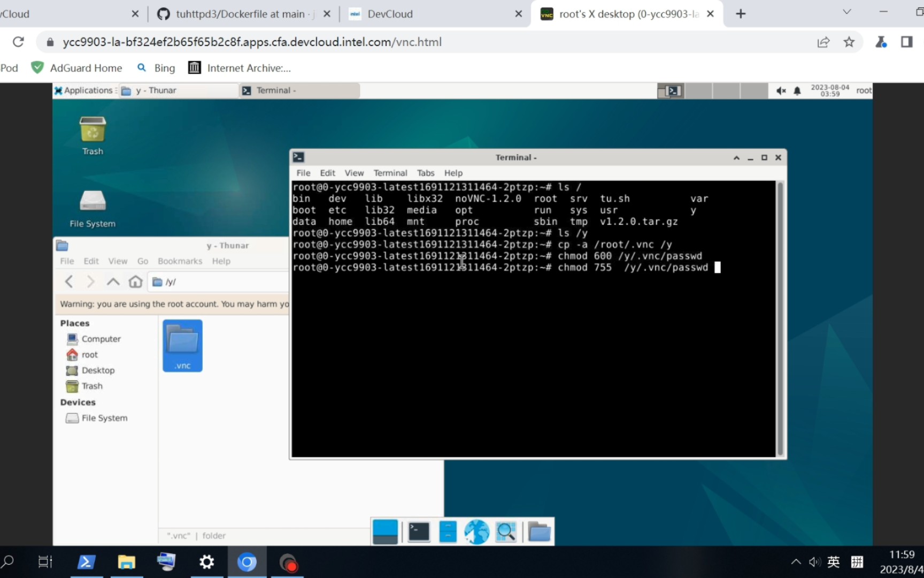Screen dimensions: 924x578
Task: Open the Trash desktop icon
Action: [93, 136]
